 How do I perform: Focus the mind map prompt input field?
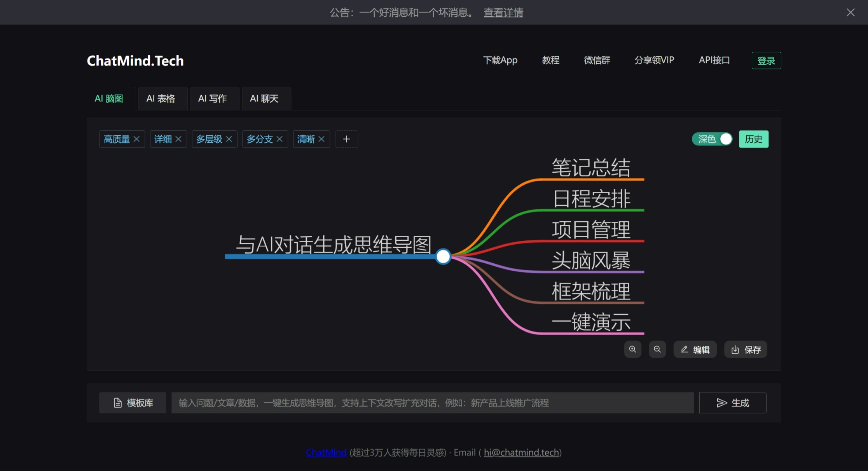(432, 403)
